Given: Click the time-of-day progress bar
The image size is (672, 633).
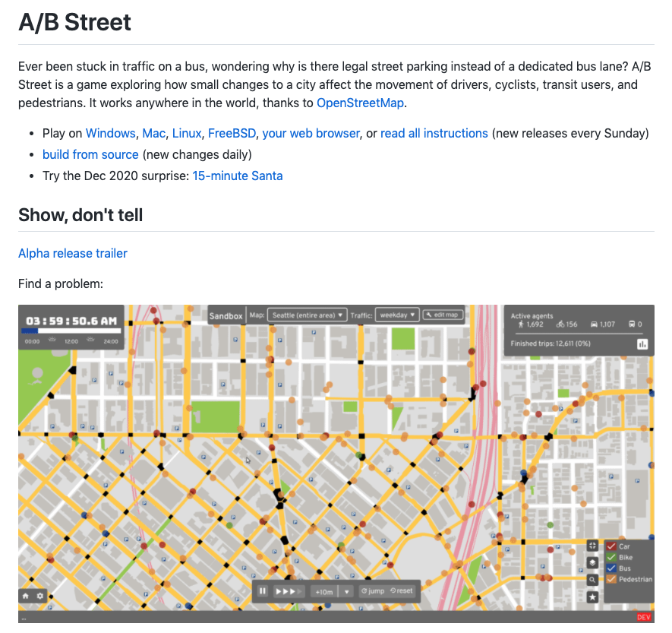Looking at the screenshot, I should tap(71, 331).
